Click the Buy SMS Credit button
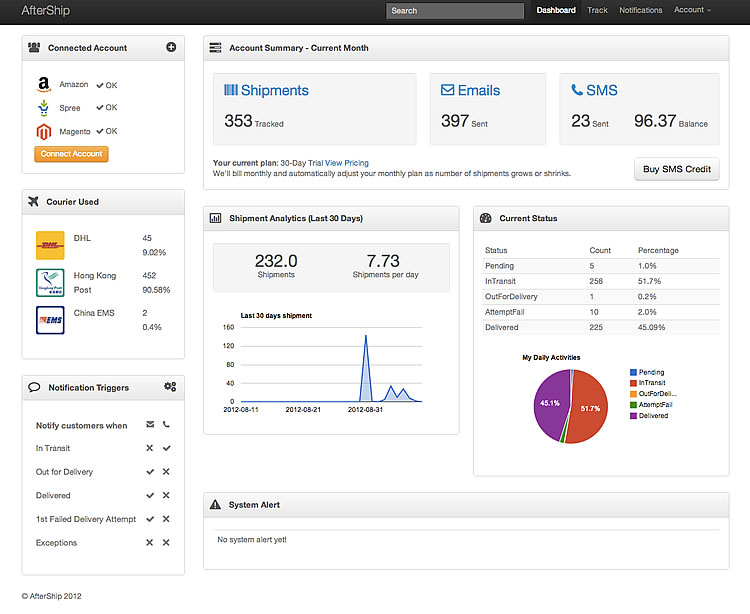Screen dimensions: 750x614 coord(676,169)
